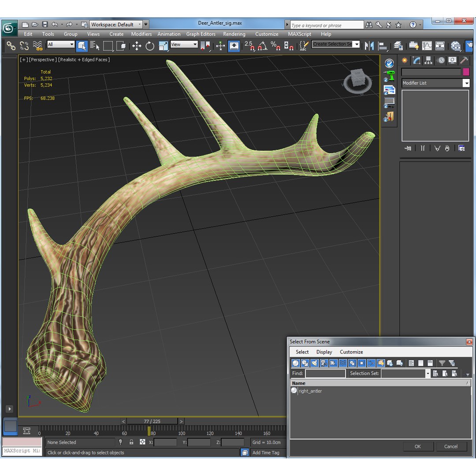
Task: Open the Modify command panel tab
Action: 416,60
